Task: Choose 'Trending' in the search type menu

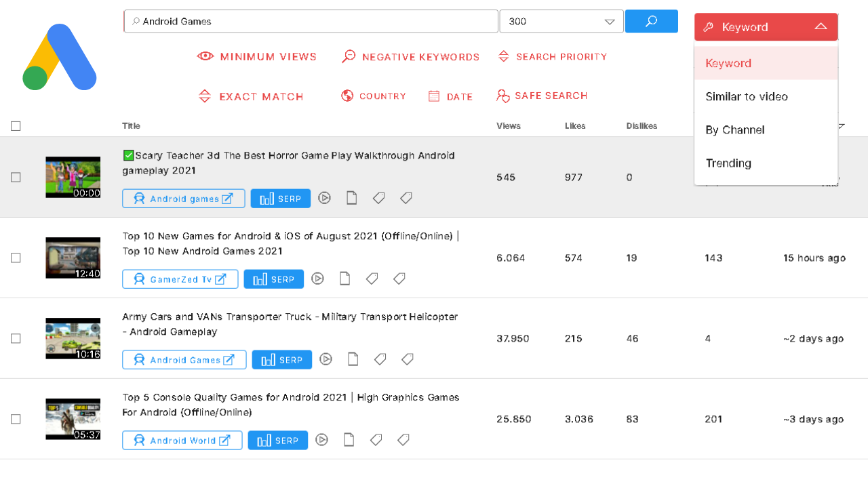Action: tap(728, 163)
